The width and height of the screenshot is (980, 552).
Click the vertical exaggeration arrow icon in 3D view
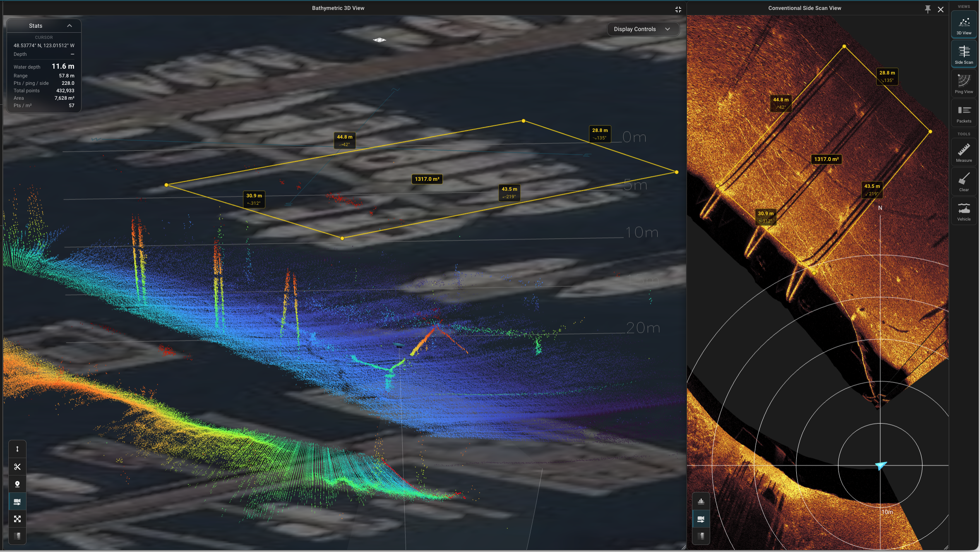pos(17,449)
